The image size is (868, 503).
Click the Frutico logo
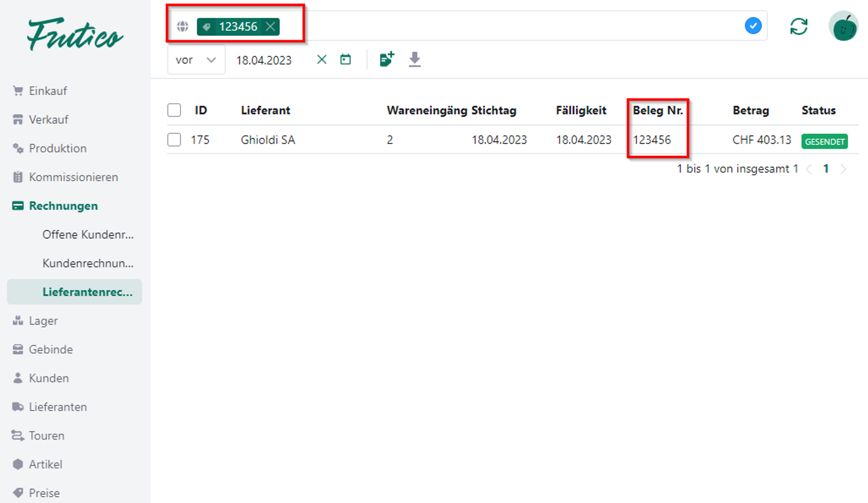click(75, 34)
